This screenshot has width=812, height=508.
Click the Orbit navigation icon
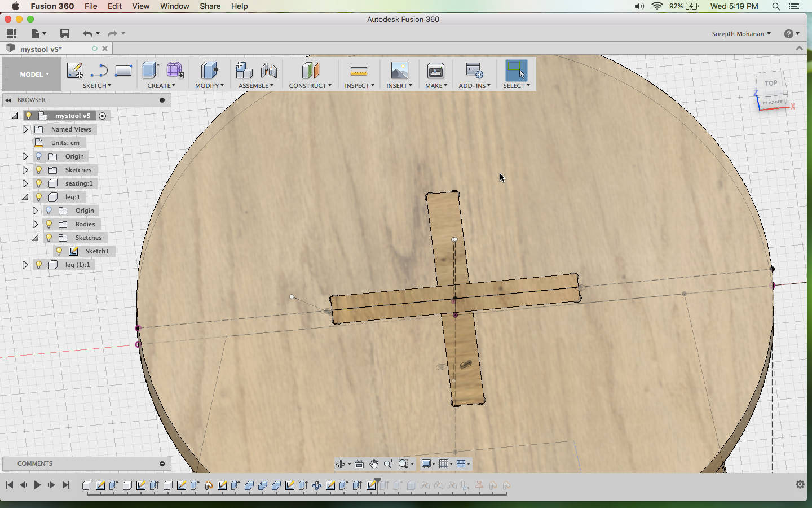[341, 464]
